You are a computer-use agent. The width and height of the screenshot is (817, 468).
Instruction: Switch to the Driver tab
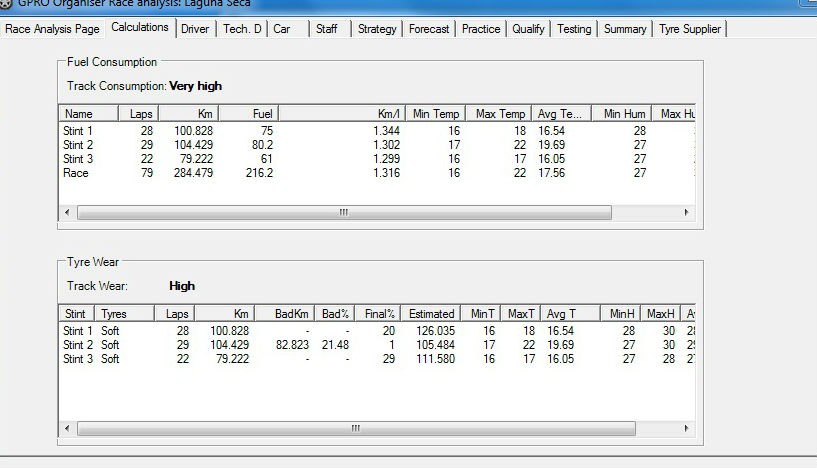(x=195, y=29)
